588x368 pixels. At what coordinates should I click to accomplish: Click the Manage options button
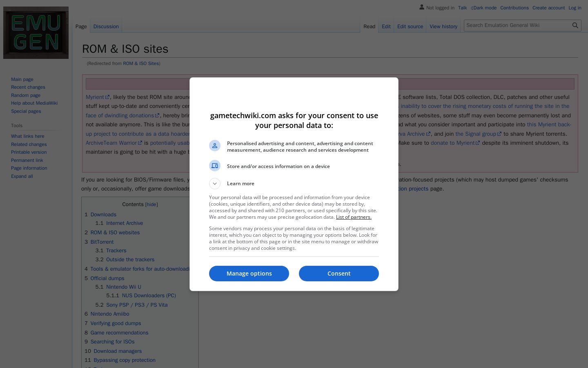249,274
